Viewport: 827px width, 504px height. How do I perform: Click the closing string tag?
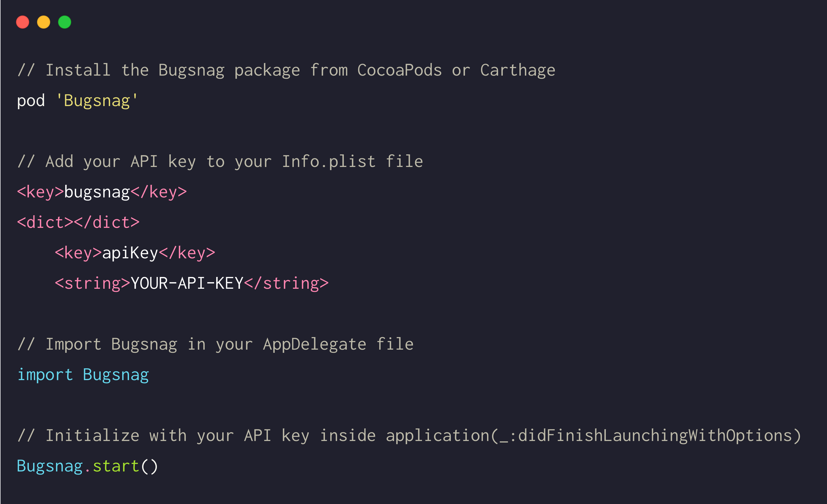point(286,284)
